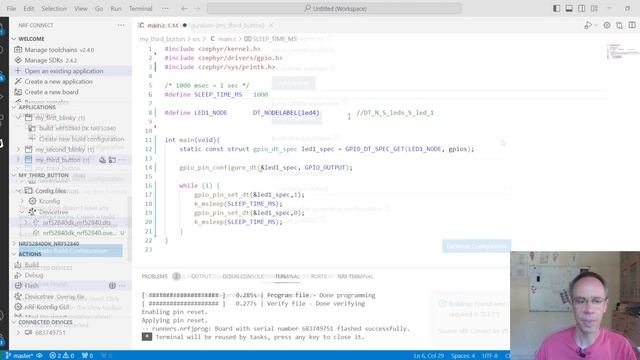This screenshot has height=360, width=640.
Task: Go back with the navigation arrow
Action: (184, 9)
